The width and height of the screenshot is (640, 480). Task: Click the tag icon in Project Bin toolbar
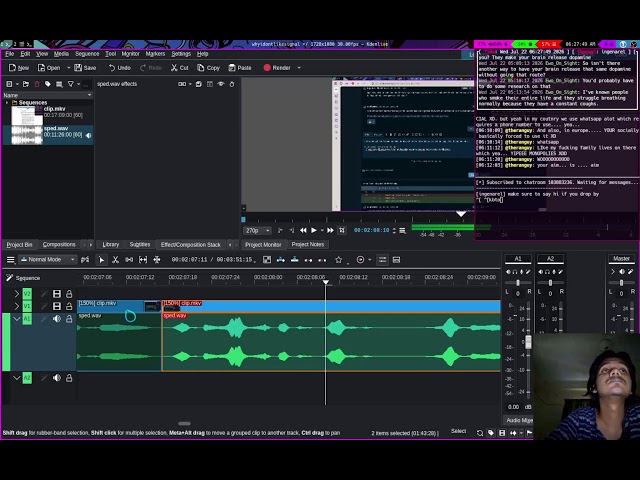coord(48,84)
